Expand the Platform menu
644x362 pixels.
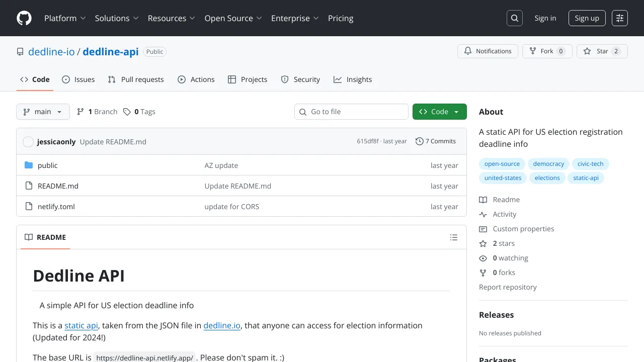[65, 18]
